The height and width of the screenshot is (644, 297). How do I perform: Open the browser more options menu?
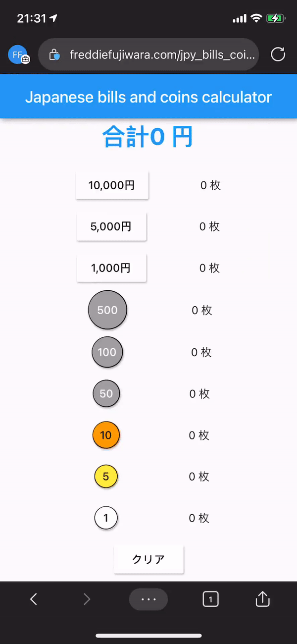point(148,599)
